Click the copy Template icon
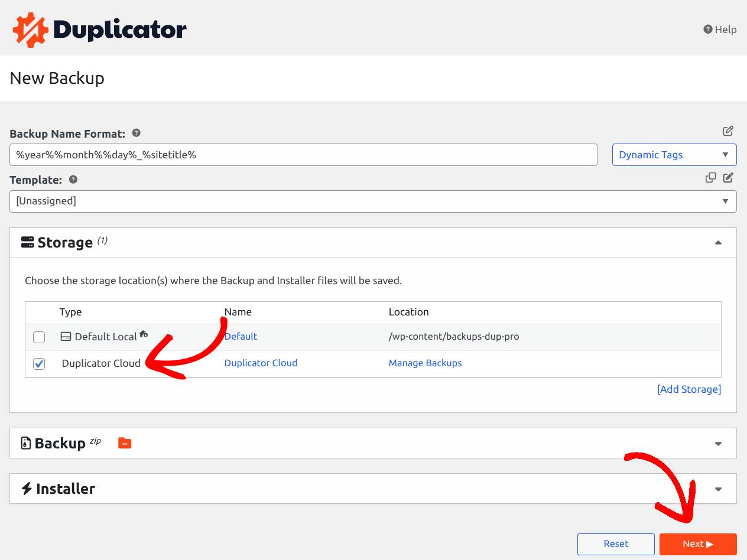This screenshot has height=560, width=747. coord(710,177)
